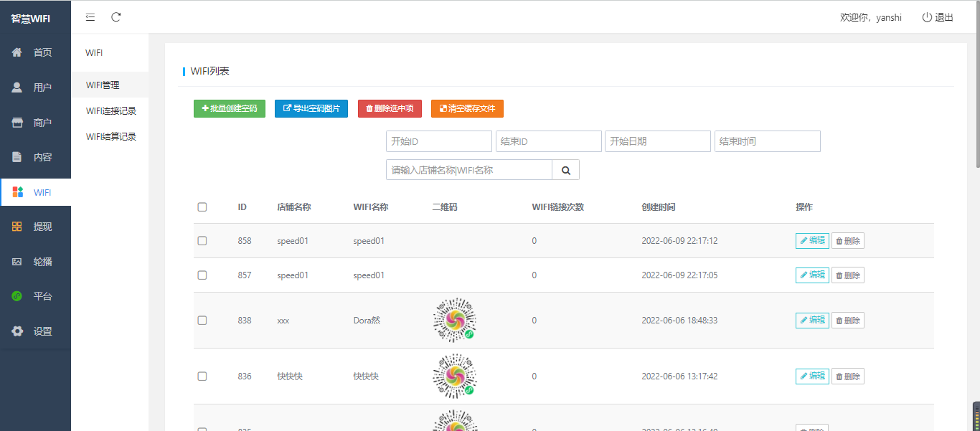Click the page vertical scrollbar
980x431 pixels.
tap(976, 86)
